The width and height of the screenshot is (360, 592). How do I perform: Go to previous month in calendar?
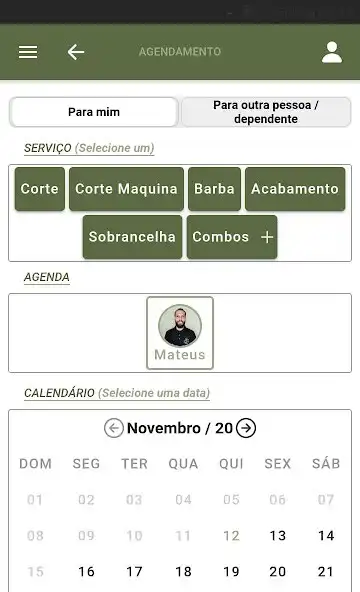[x=114, y=428]
